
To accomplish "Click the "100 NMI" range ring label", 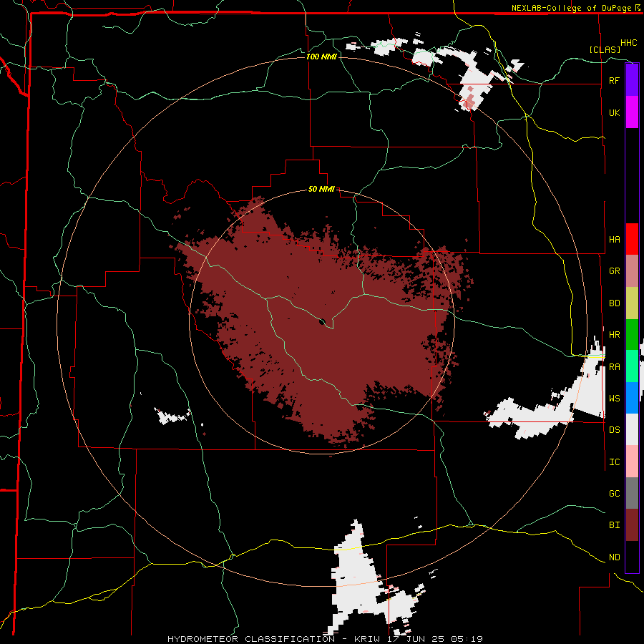I will tap(321, 57).
